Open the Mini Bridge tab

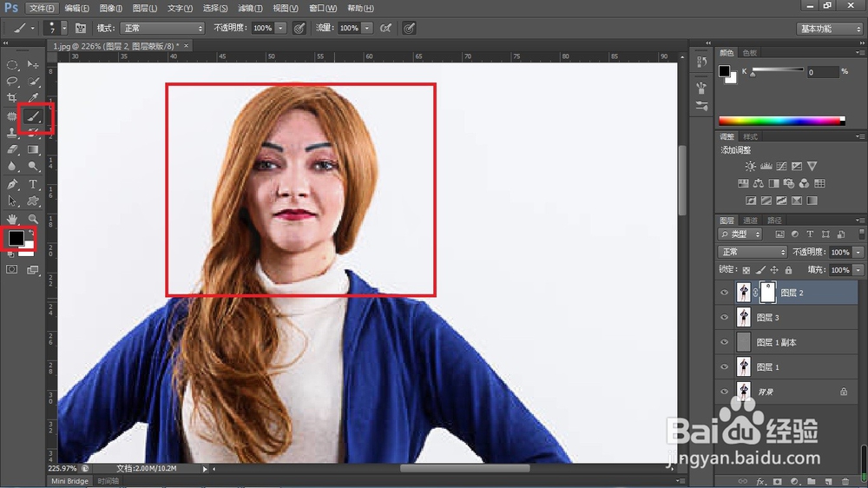coord(69,481)
